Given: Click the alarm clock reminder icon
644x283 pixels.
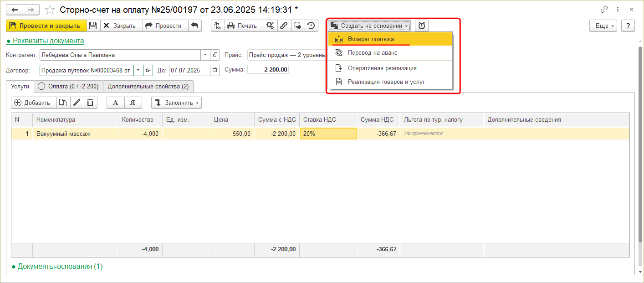Looking at the screenshot, I should 422,26.
